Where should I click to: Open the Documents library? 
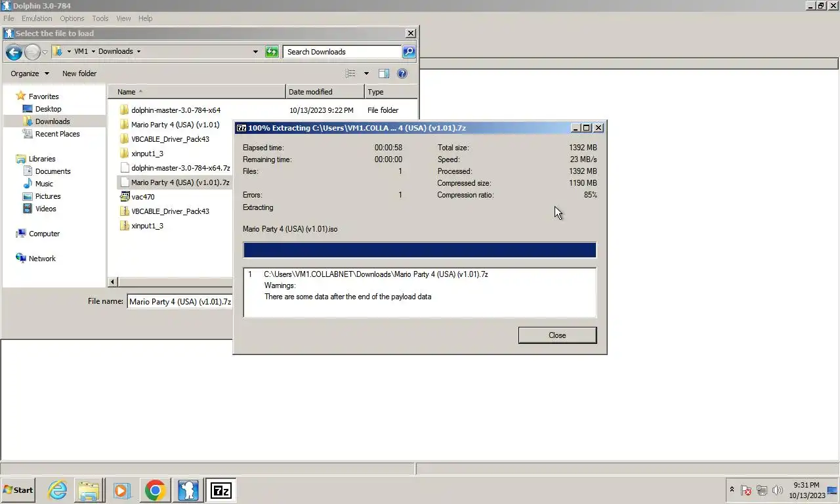52,171
